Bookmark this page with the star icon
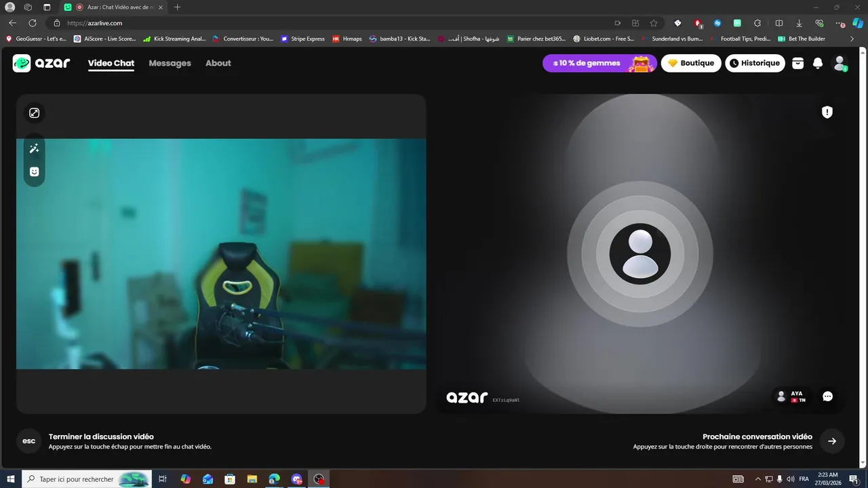 pyautogui.click(x=654, y=23)
